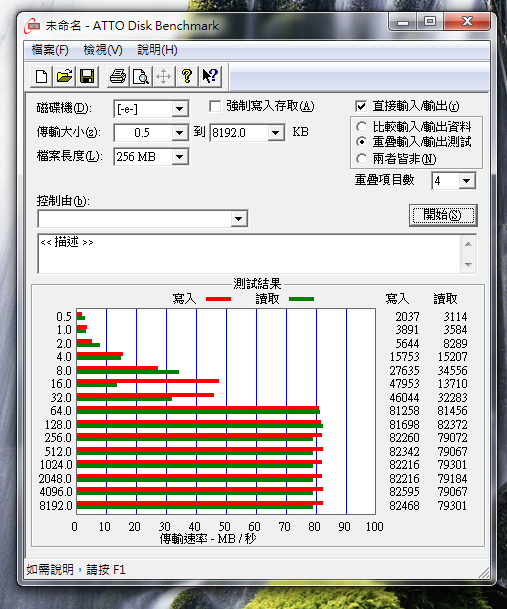Open the 檔案(F) menu
This screenshot has width=507, height=609.
pos(50,50)
